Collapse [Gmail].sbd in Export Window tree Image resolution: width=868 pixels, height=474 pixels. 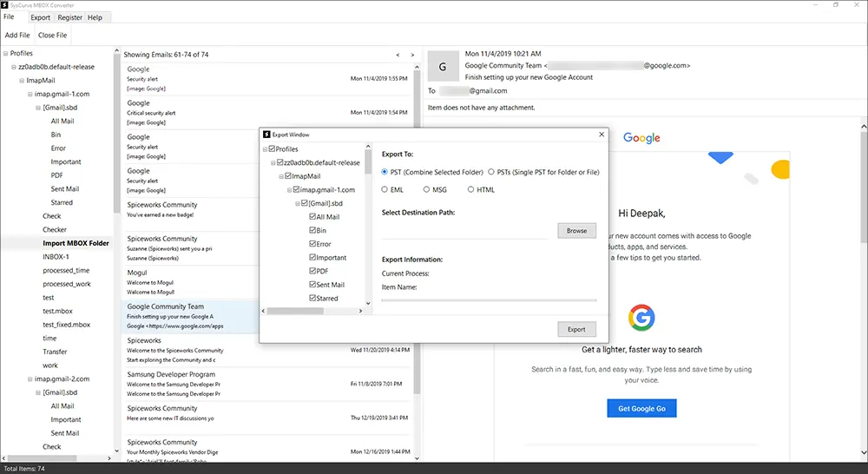click(x=297, y=204)
